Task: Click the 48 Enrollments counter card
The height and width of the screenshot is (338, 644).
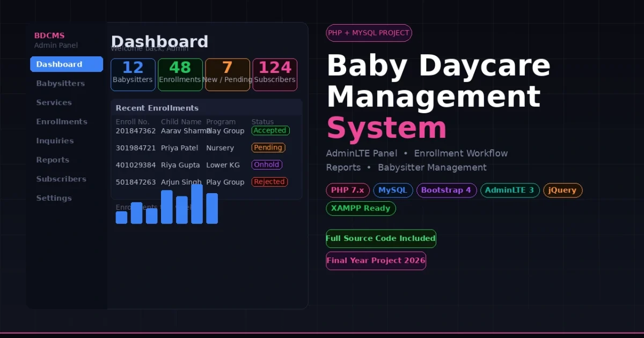Action: pos(180,74)
